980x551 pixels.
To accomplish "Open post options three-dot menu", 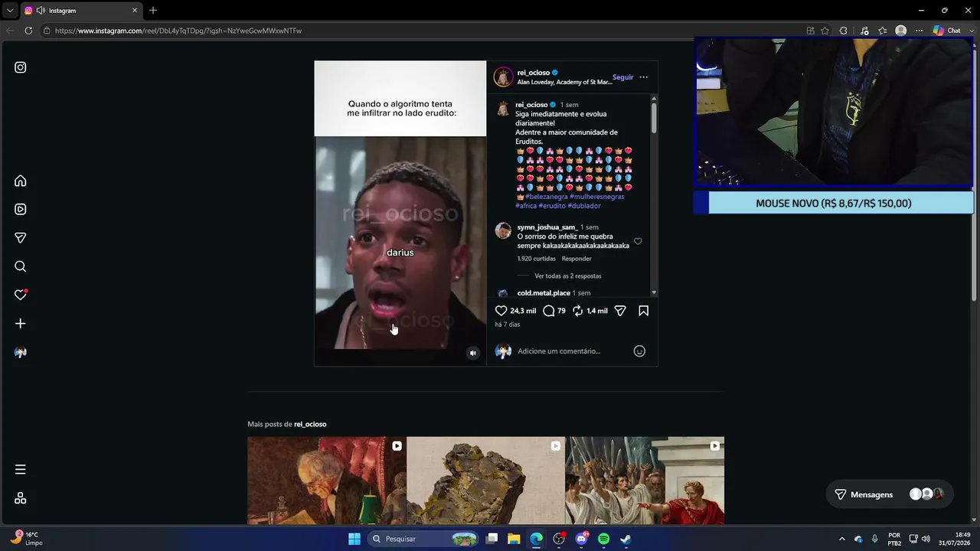I will pyautogui.click(x=643, y=77).
